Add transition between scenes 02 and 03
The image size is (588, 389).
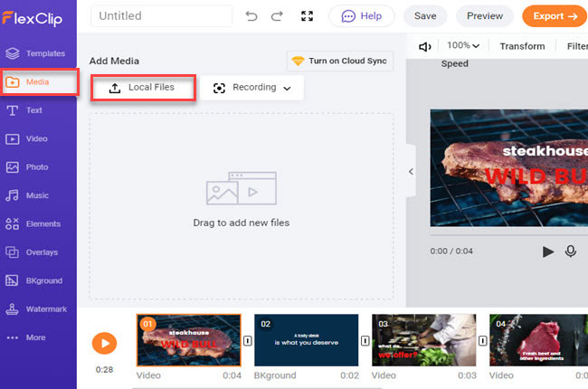[x=365, y=341]
